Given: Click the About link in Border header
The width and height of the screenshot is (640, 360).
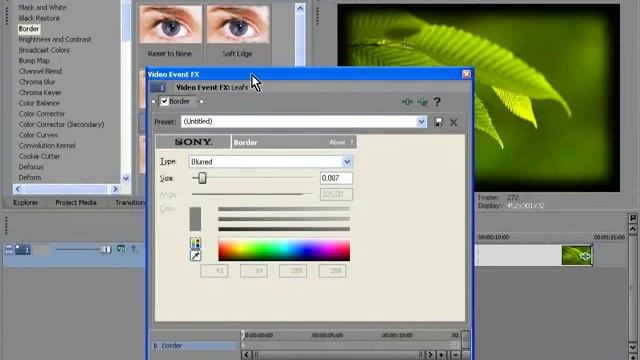Looking at the screenshot, I should pyautogui.click(x=337, y=142).
